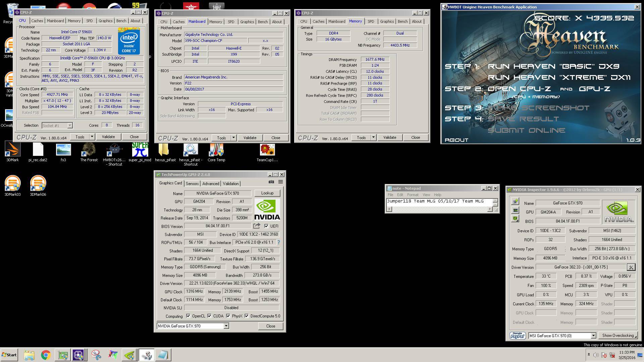Toggle the OpenCL checkbox
This screenshot has width=644, height=362.
[188, 316]
